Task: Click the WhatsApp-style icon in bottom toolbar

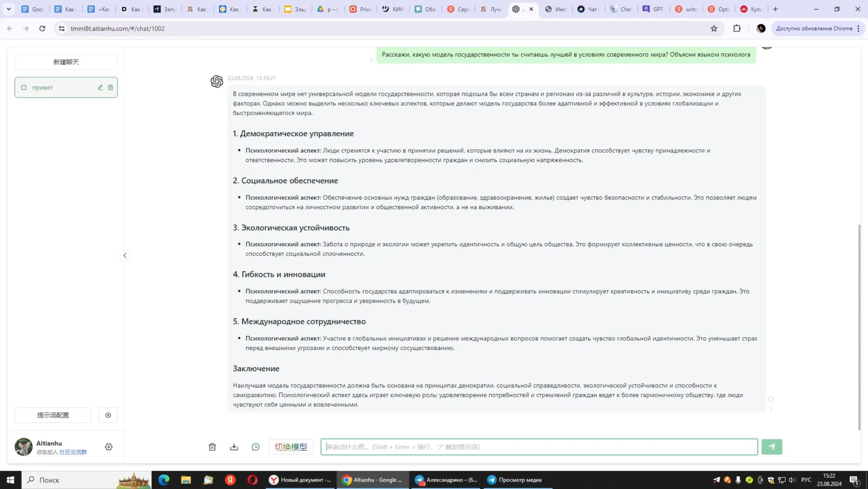Action: click(x=256, y=447)
